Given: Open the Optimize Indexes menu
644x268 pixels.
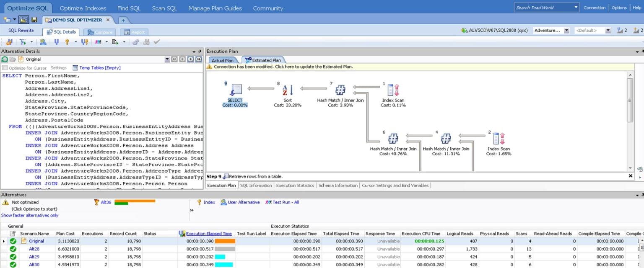Looking at the screenshot, I should coord(83,8).
